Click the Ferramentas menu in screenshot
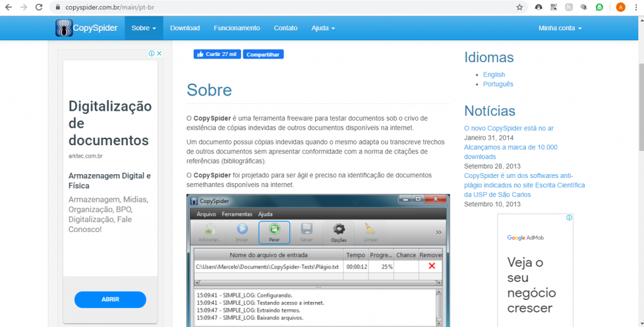644x327 pixels. (237, 214)
